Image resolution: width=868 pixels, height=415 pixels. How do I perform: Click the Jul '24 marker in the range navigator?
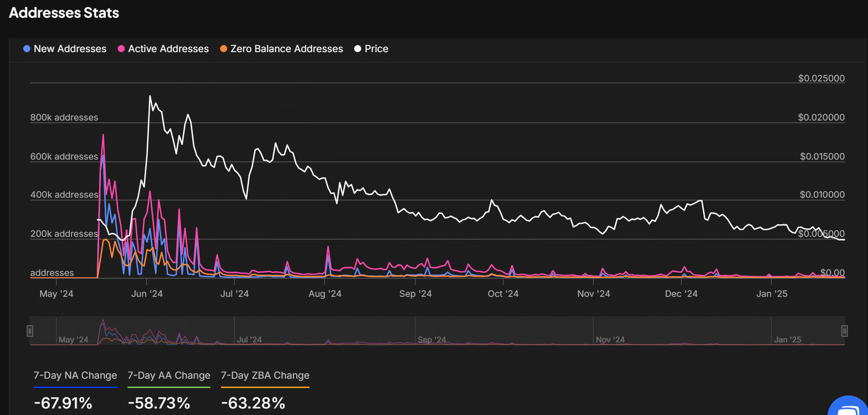[x=249, y=340]
